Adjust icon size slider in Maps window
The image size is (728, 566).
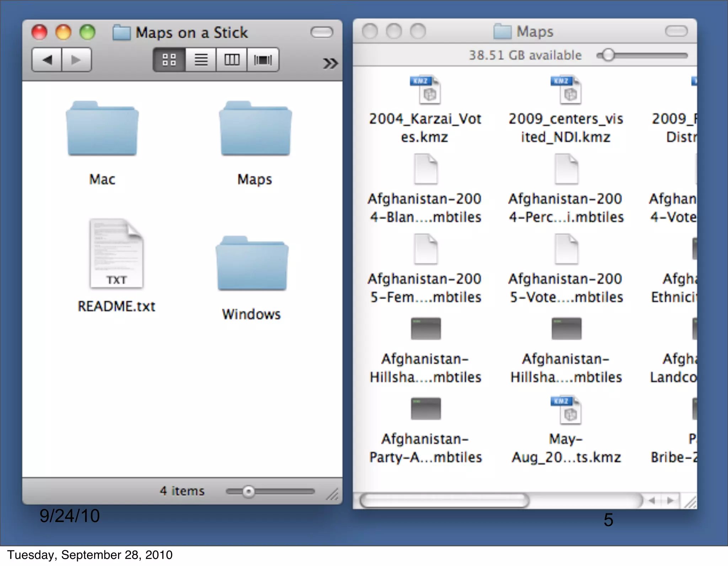coord(608,55)
